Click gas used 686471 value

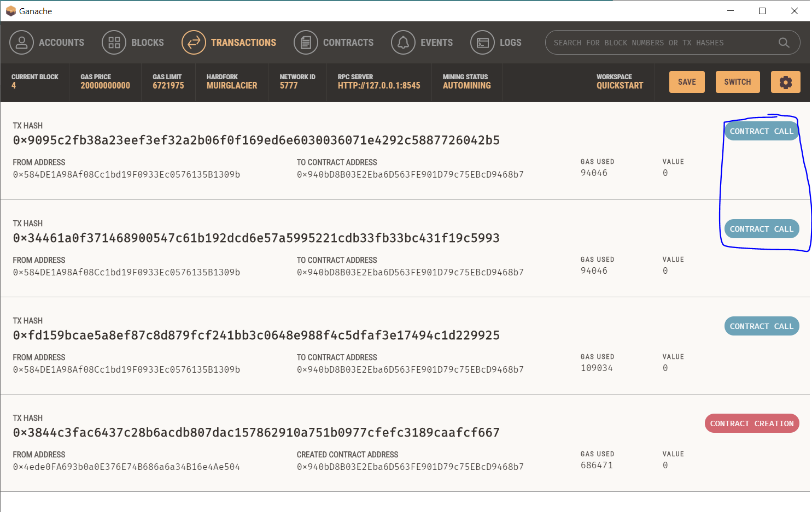[x=597, y=466]
